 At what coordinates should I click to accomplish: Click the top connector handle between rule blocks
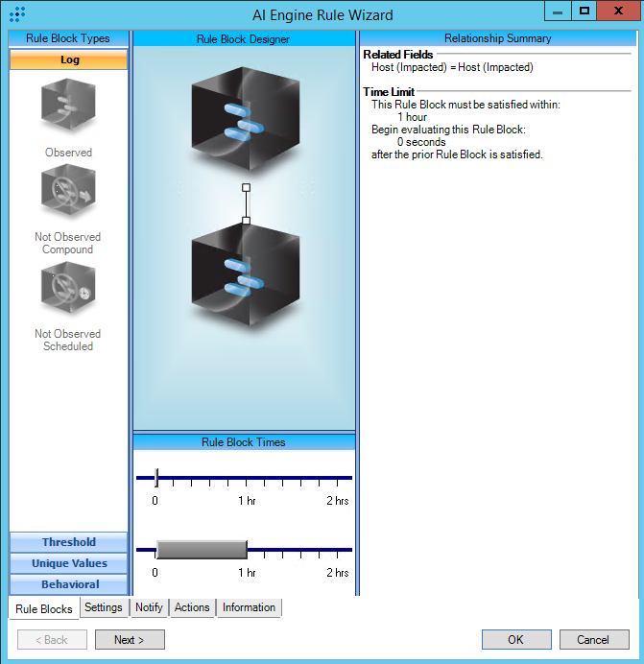click(246, 187)
